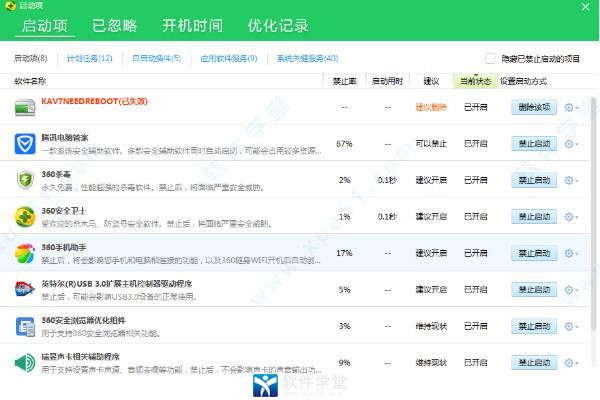This screenshot has height=400, width=600.
Task: Click the 腾讯电脑管家 shield icon
Action: click(x=25, y=144)
